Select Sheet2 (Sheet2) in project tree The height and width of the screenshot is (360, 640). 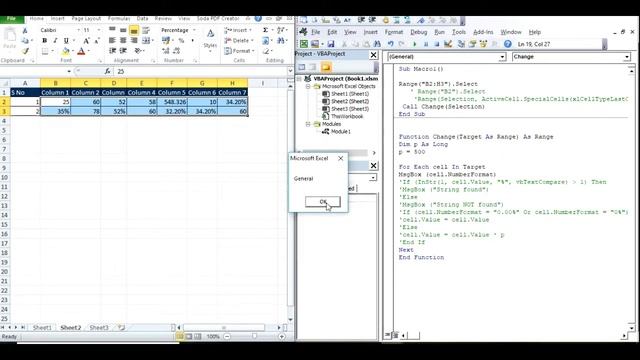click(x=350, y=101)
